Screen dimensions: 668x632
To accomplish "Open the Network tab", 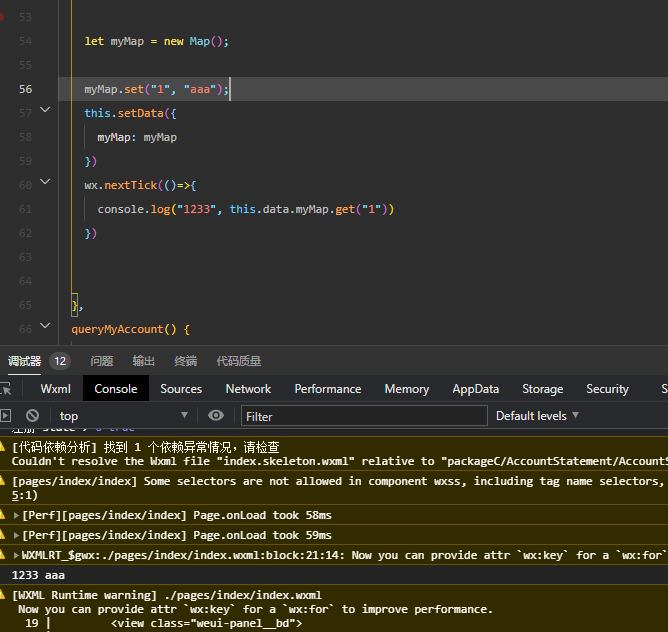I will coord(248,389).
